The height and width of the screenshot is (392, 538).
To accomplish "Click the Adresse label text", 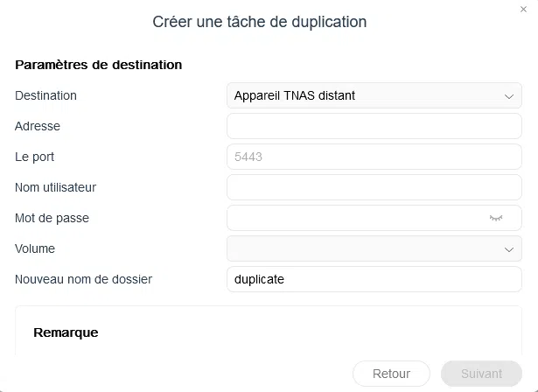I will pos(38,126).
